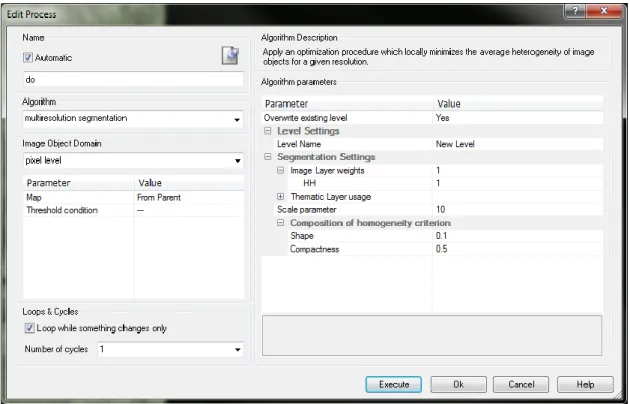Collapse the Level Settings group
Screen dimensions: 630x404
(x=268, y=131)
